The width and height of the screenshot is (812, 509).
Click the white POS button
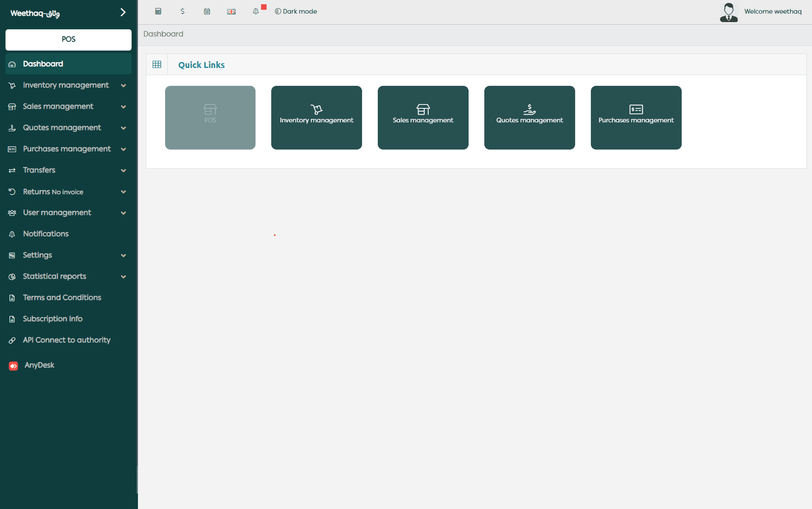click(x=68, y=40)
